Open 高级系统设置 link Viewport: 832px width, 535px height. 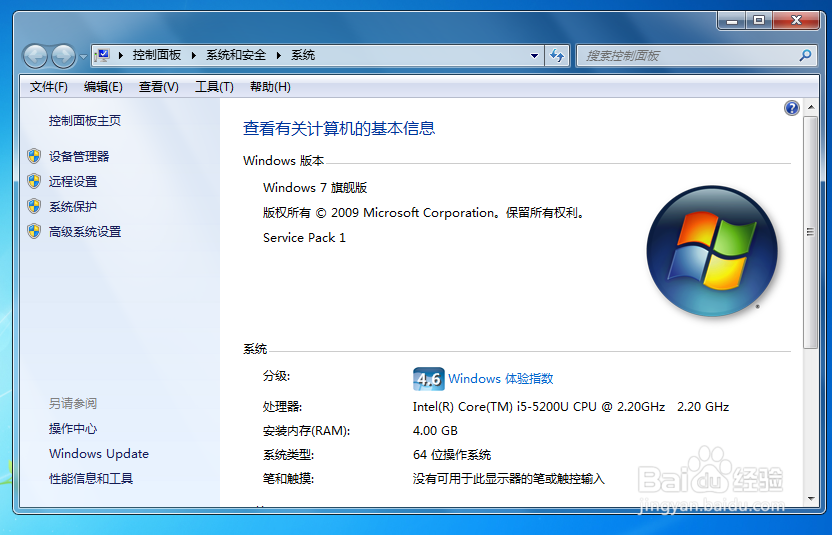point(85,232)
